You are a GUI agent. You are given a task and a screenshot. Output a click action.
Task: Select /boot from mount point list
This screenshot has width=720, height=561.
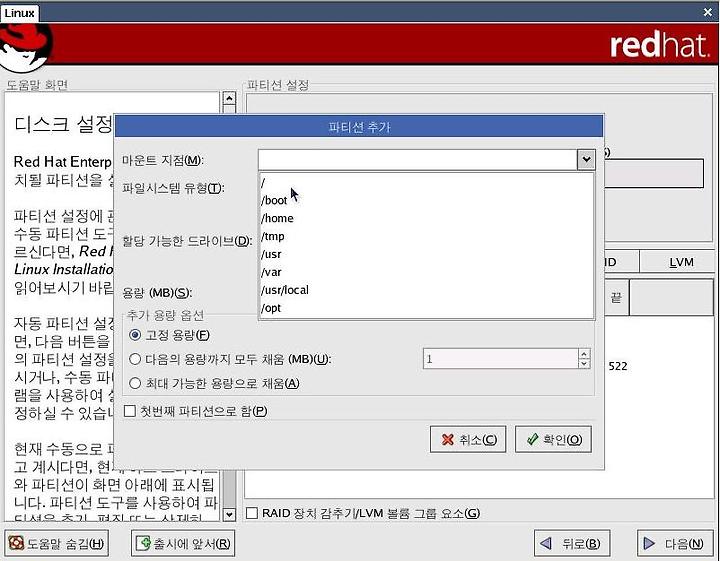click(426, 201)
